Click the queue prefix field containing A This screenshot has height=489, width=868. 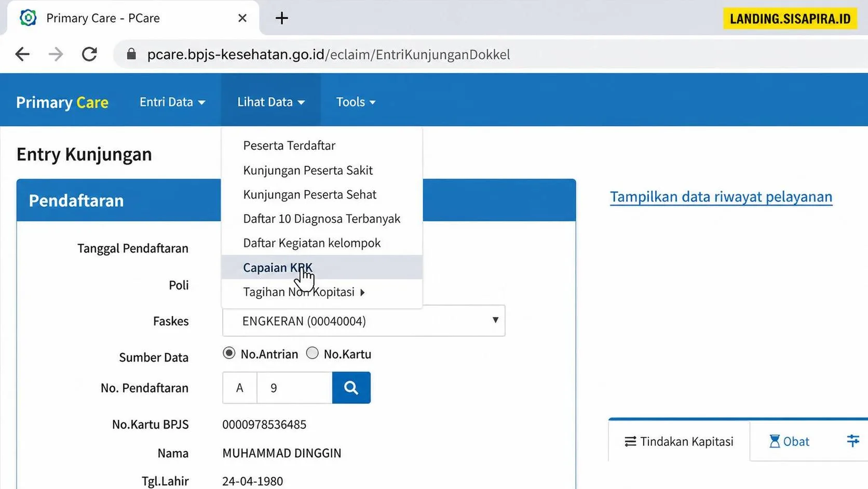tap(239, 388)
